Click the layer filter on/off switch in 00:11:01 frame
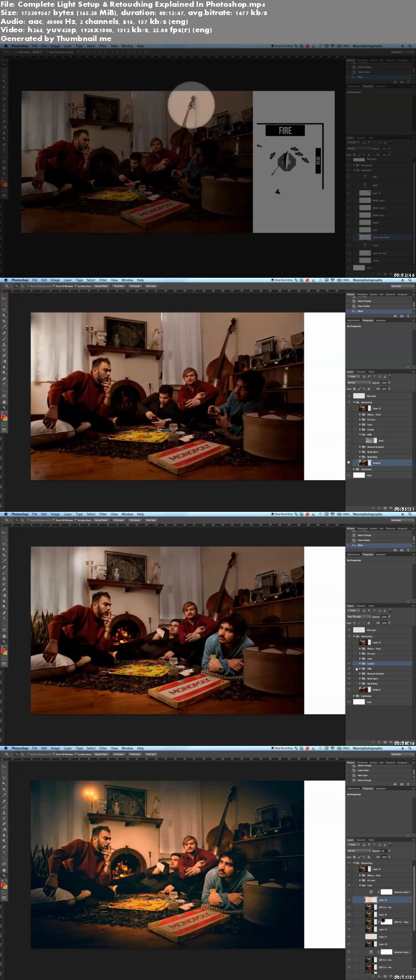This screenshot has height=980, width=416. click(x=390, y=845)
